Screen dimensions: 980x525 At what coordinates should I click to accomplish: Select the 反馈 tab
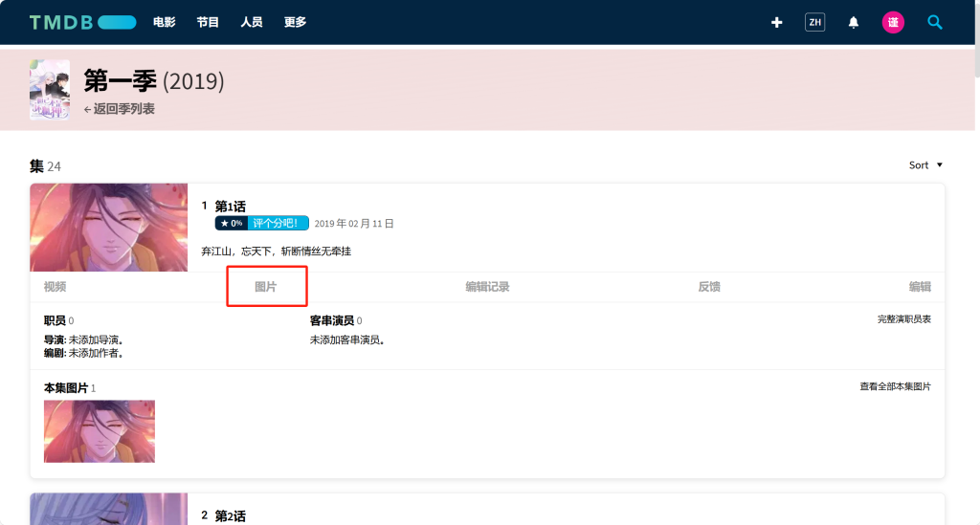pos(709,287)
